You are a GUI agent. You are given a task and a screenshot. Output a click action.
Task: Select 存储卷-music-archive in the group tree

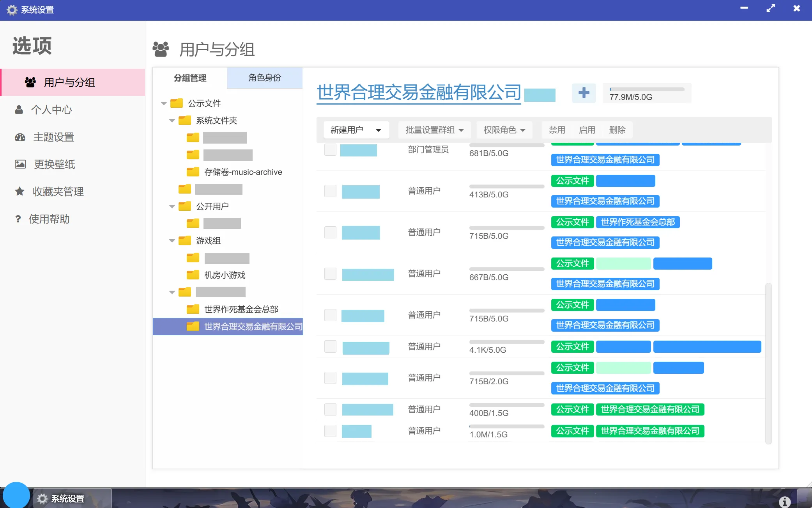pyautogui.click(x=243, y=172)
